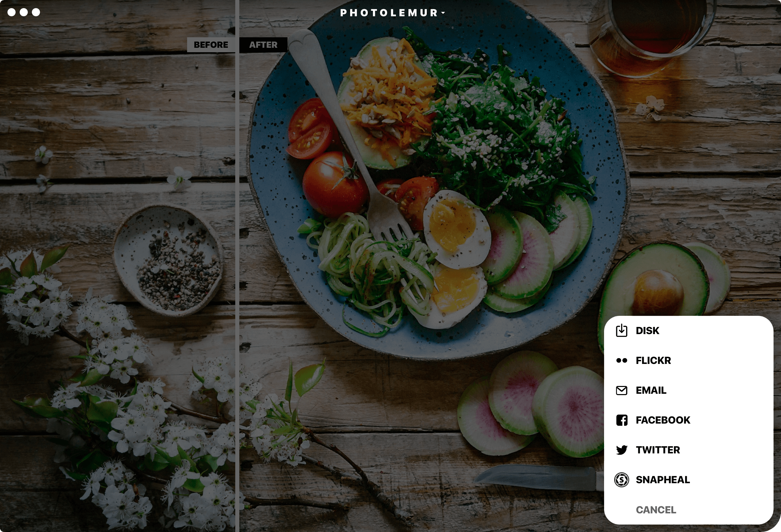Drag the before/after divider line
The width and height of the screenshot is (781, 532).
coord(237,266)
